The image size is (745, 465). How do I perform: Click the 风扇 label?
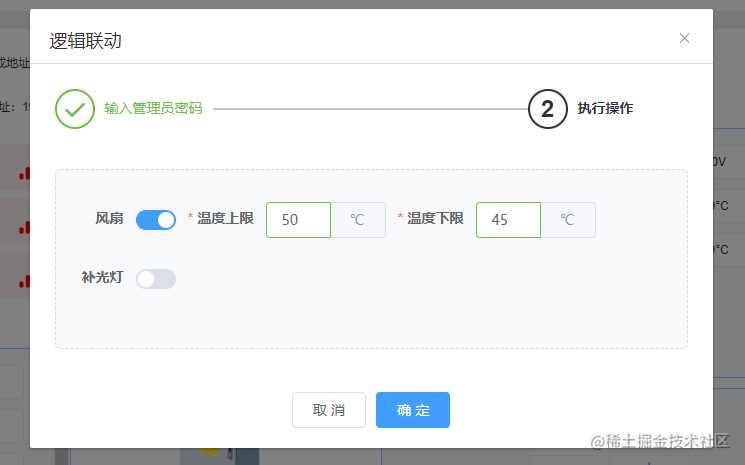109,218
